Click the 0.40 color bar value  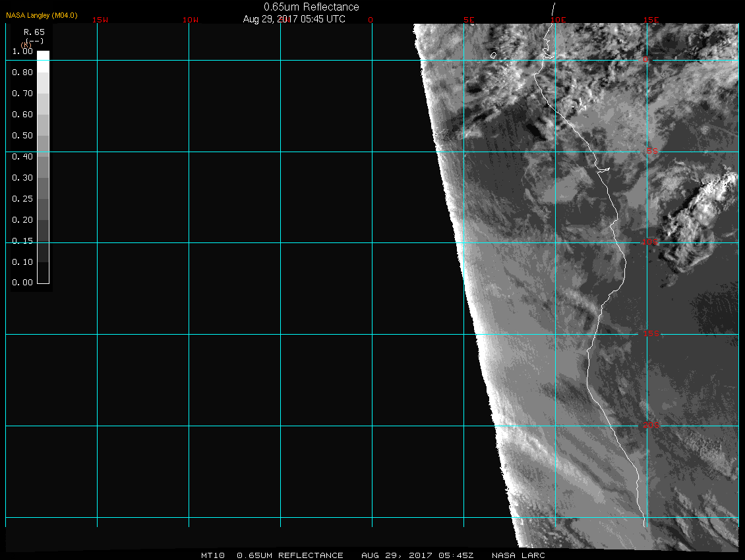[22, 157]
